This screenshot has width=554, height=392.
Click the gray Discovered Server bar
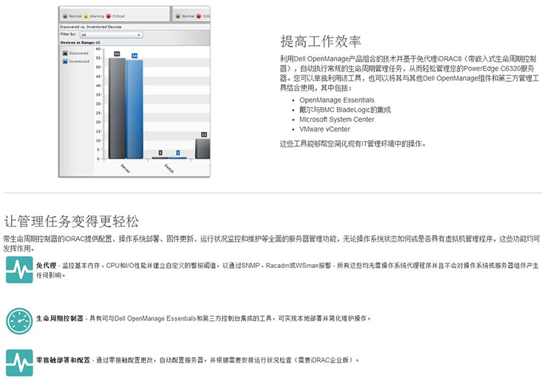(x=117, y=107)
